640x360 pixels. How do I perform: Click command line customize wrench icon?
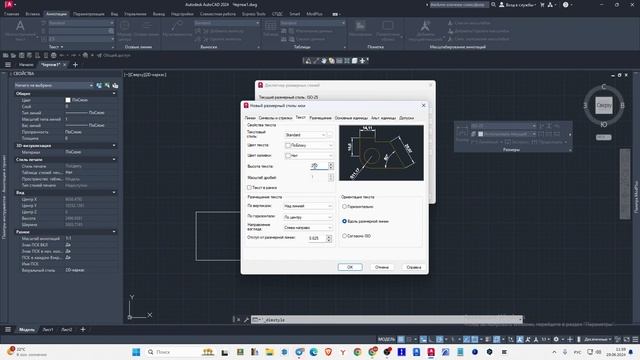coord(246,320)
